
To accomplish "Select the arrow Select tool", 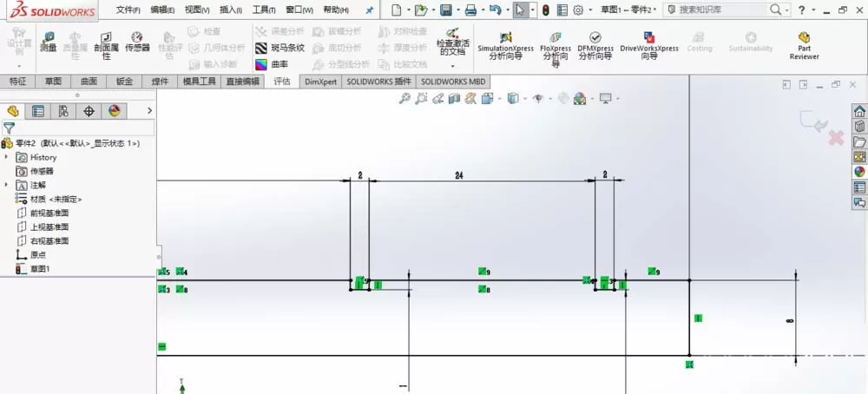I will point(520,10).
